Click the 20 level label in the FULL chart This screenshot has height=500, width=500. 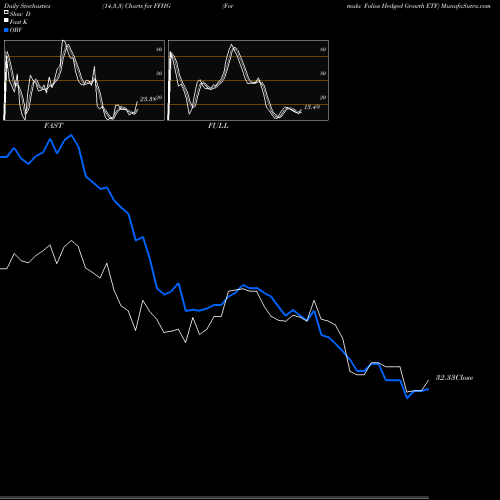[323, 97]
